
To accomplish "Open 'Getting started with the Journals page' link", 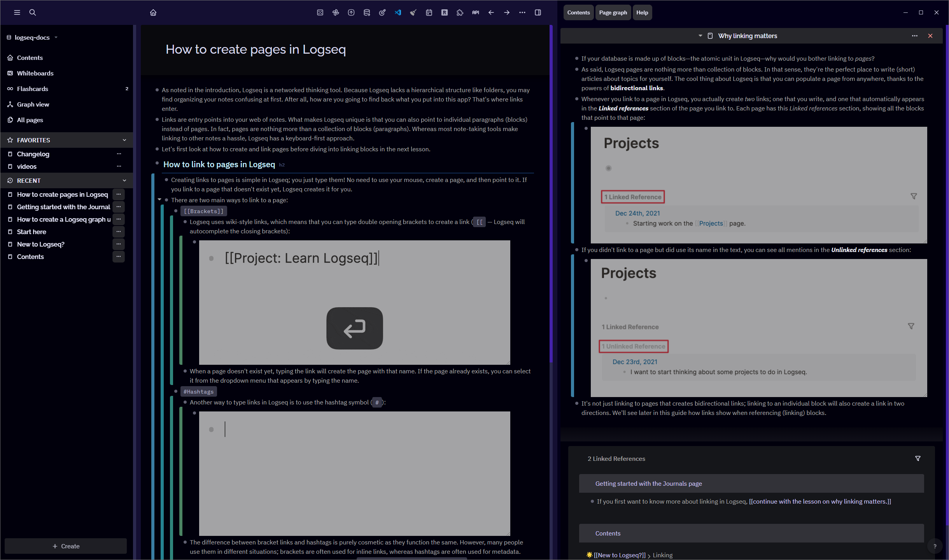I will pyautogui.click(x=648, y=483).
